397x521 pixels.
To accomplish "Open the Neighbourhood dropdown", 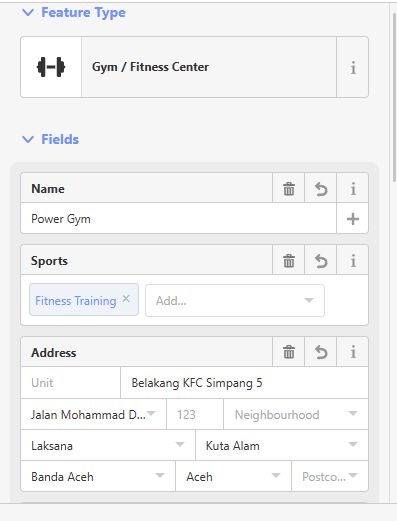I will pyautogui.click(x=296, y=414).
